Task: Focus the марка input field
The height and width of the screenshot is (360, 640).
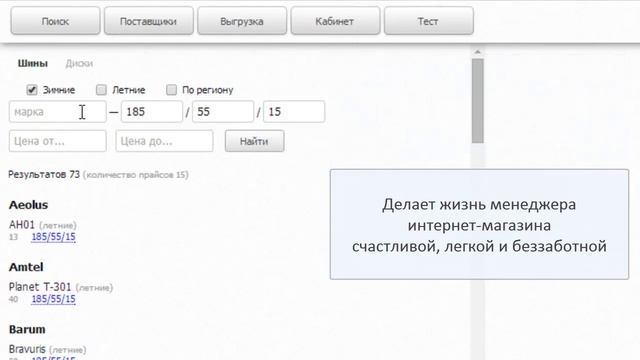Action: click(58, 111)
